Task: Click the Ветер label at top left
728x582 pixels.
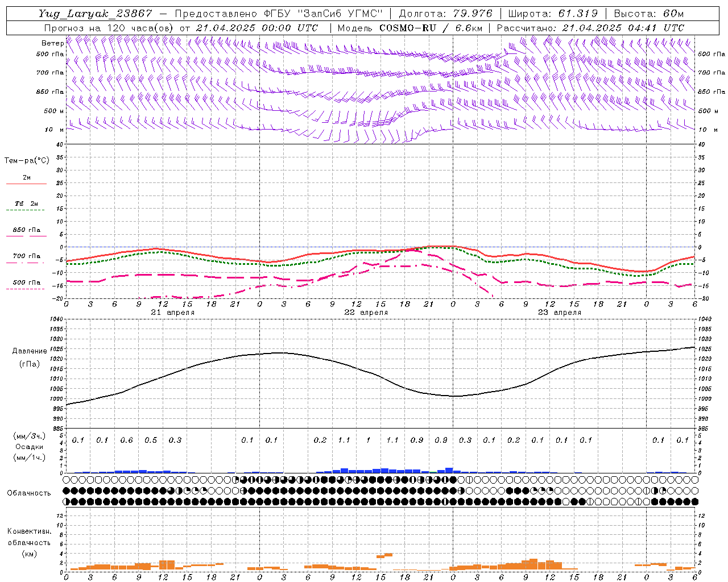Action: click(x=52, y=43)
